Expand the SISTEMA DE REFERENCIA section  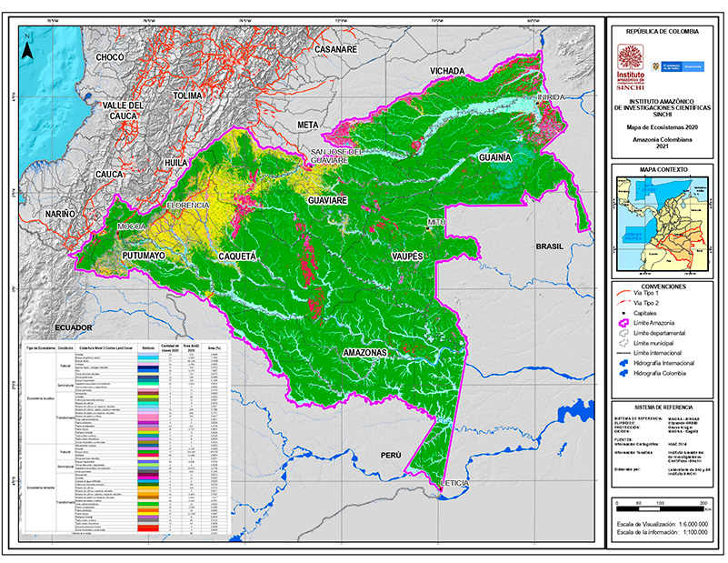(664, 407)
